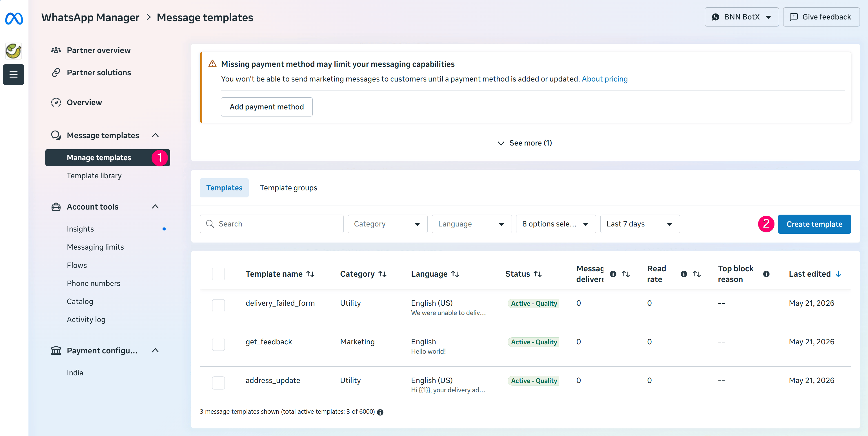This screenshot has height=436, width=868.
Task: Switch to the Template groups tab
Action: 288,188
